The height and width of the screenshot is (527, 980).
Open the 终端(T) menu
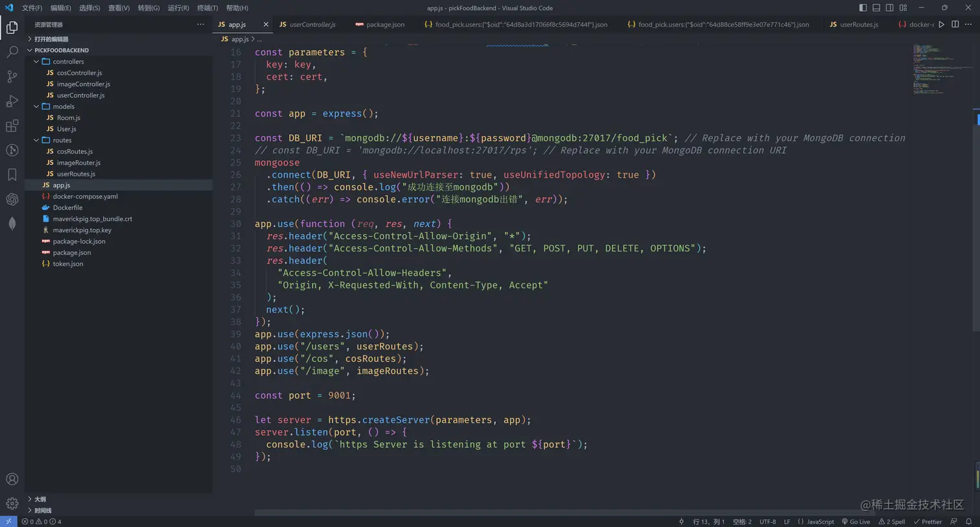point(207,8)
